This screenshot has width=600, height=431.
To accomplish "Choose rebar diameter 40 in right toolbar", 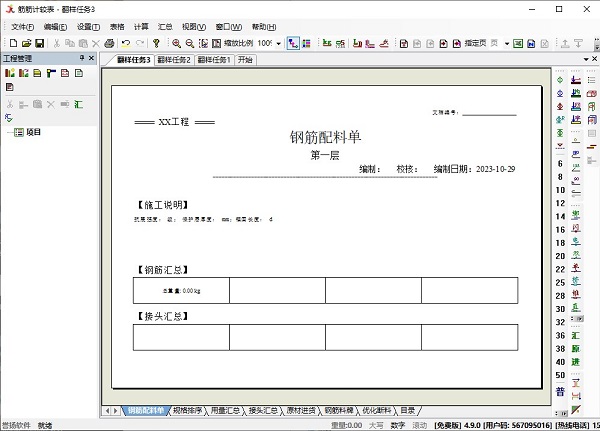I will click(x=560, y=362).
